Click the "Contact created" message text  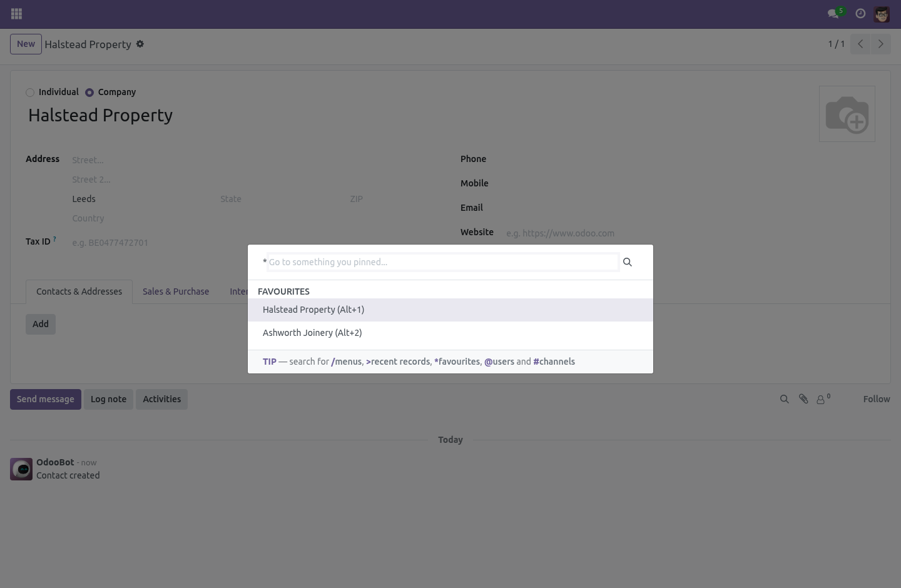[x=68, y=475]
